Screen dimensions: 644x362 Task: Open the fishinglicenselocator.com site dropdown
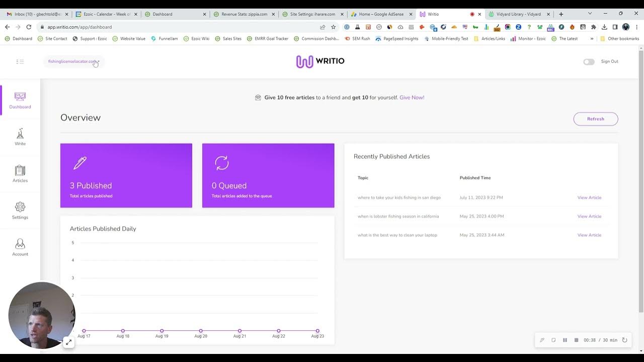pyautogui.click(x=73, y=62)
